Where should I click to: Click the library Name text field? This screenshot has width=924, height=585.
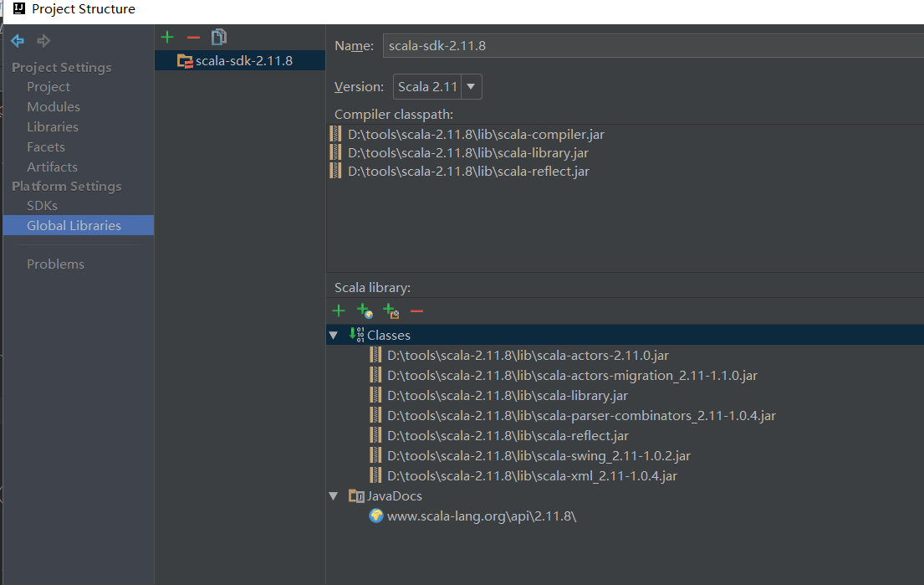tap(652, 46)
